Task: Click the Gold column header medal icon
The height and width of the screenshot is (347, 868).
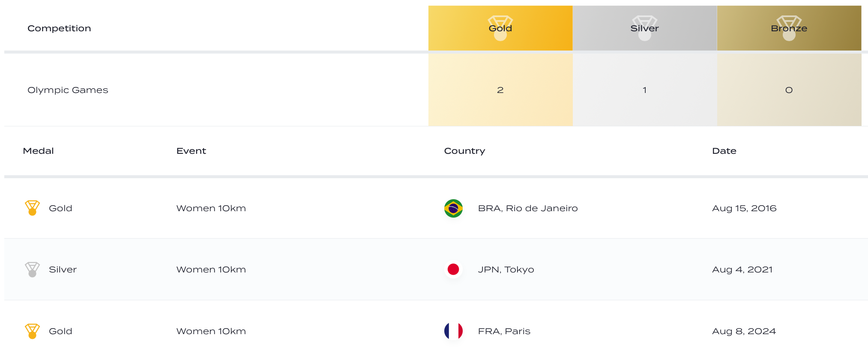Action: coord(500,28)
